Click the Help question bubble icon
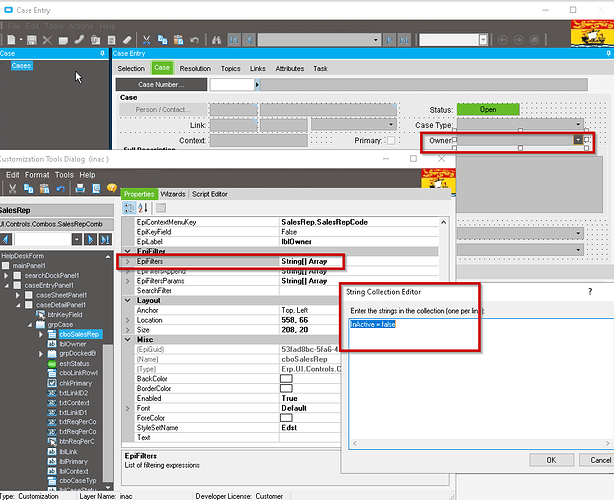Image resolution: width=614 pixels, height=500 pixels. click(112, 188)
